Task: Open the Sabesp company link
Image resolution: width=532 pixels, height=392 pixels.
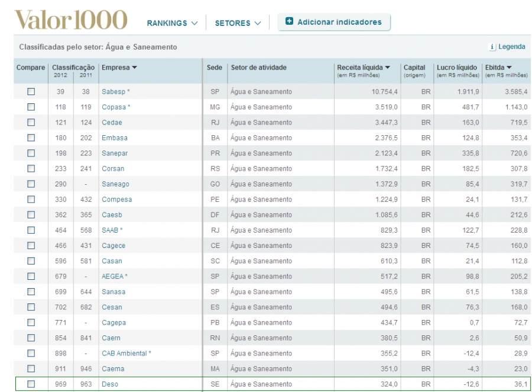Action: tap(116, 92)
